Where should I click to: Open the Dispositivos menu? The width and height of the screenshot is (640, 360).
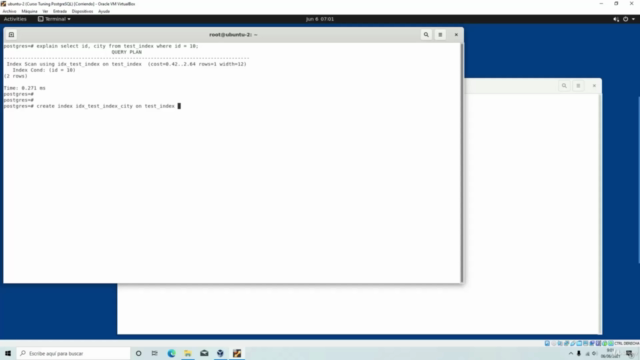pos(82,11)
